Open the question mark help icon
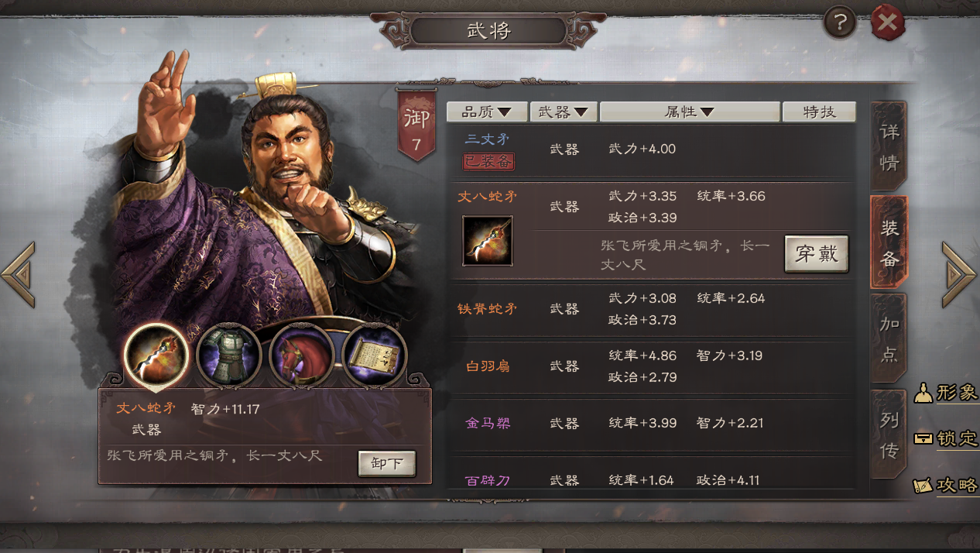The height and width of the screenshot is (553, 980). click(840, 23)
